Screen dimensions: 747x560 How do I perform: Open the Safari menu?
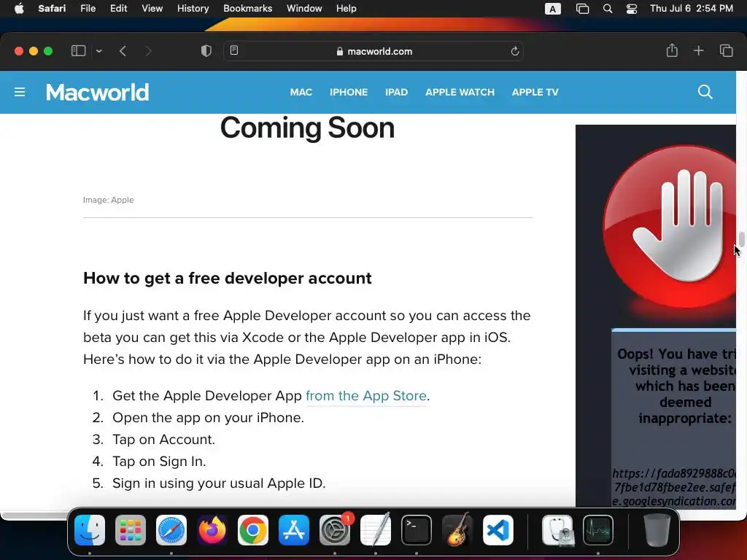click(x=52, y=9)
